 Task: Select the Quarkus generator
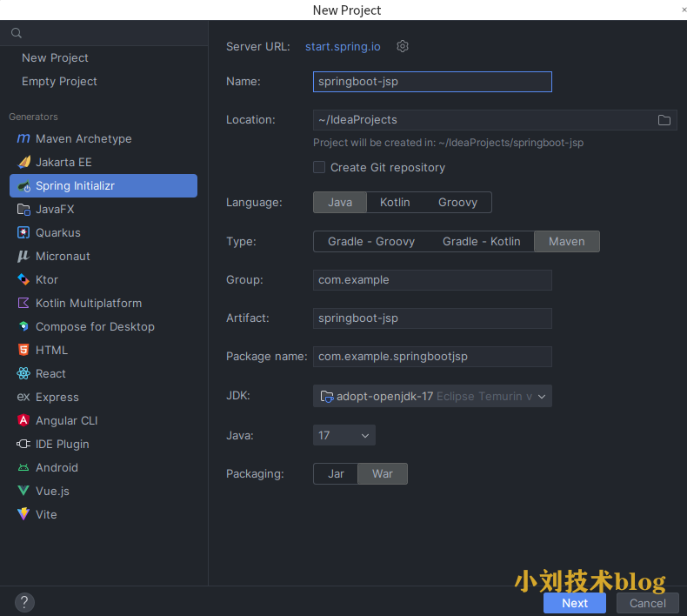click(x=57, y=233)
